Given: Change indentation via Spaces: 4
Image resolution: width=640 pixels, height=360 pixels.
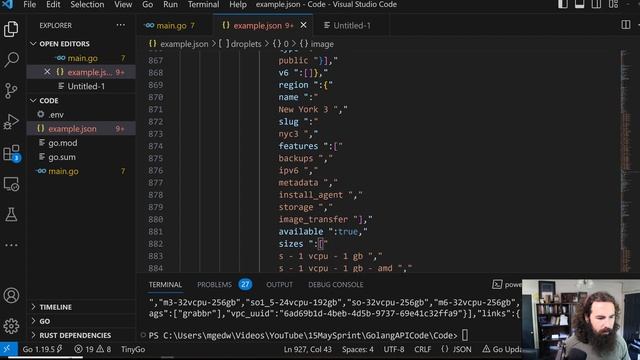Looking at the screenshot, I should click(x=358, y=349).
